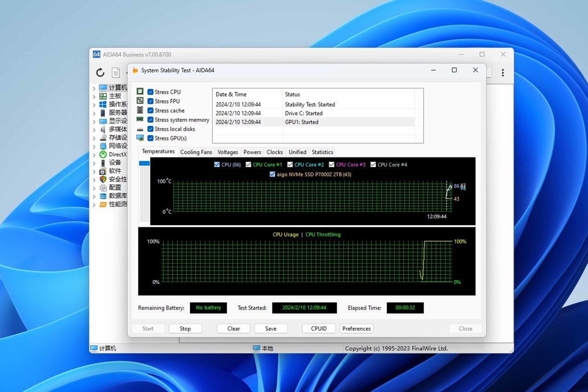Switch to the Cooling Fans tab
The image size is (588, 392).
point(196,152)
